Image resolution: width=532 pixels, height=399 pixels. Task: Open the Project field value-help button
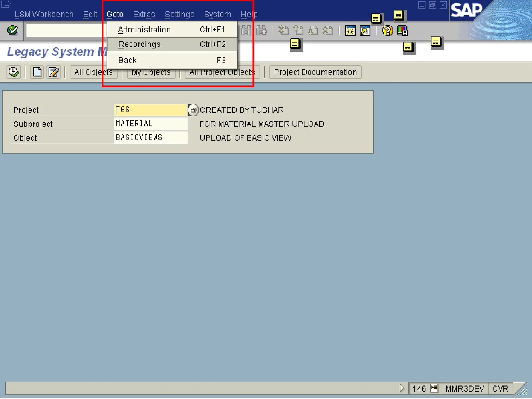(x=193, y=110)
